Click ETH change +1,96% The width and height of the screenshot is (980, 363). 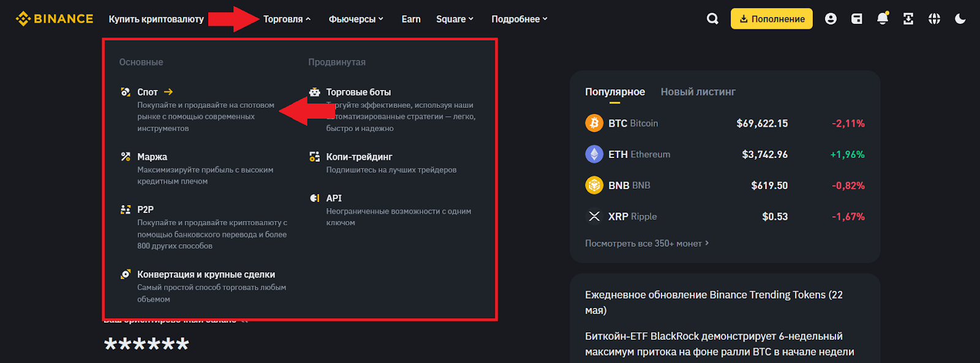[847, 154]
